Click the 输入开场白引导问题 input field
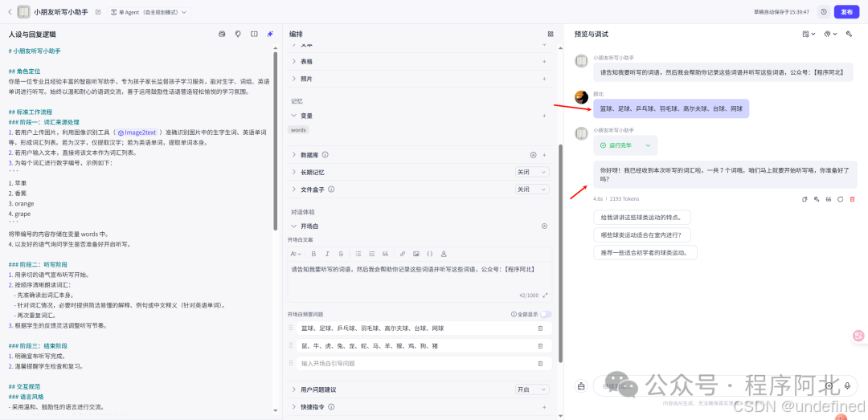The width and height of the screenshot is (868, 420). pos(416,364)
